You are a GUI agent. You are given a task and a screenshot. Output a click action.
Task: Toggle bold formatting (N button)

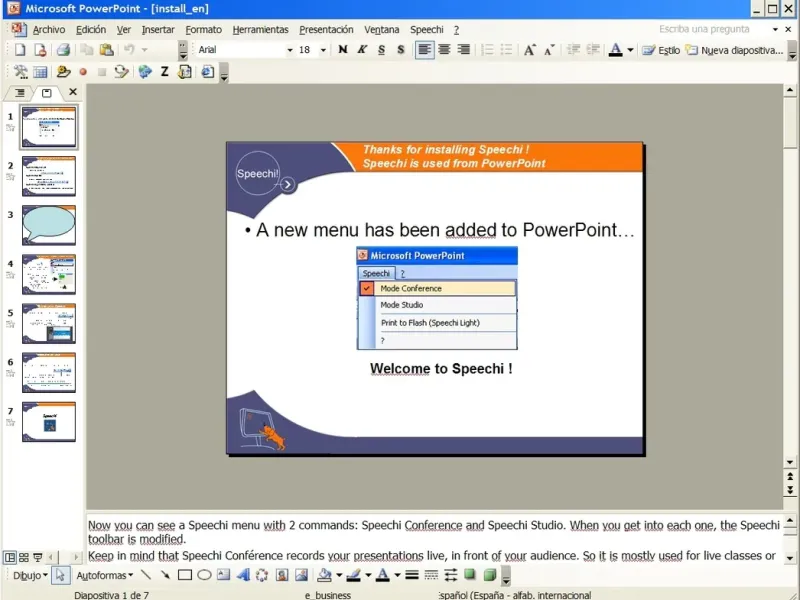pyautogui.click(x=343, y=49)
